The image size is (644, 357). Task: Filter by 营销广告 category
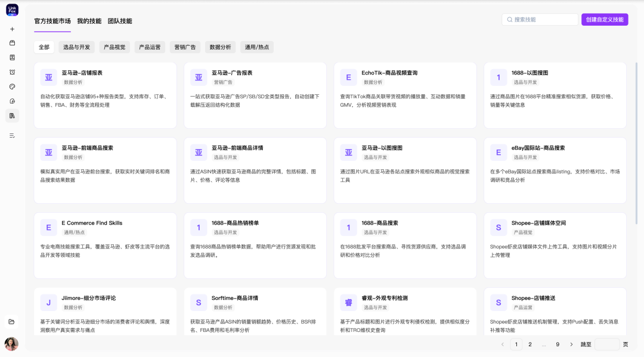pos(185,47)
